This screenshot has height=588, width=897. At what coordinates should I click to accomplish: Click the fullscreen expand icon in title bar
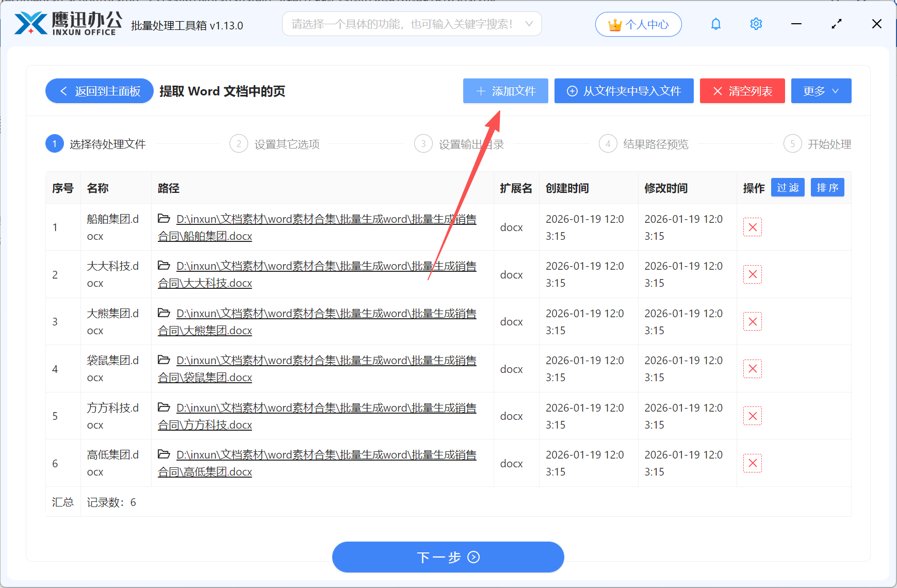(x=837, y=24)
